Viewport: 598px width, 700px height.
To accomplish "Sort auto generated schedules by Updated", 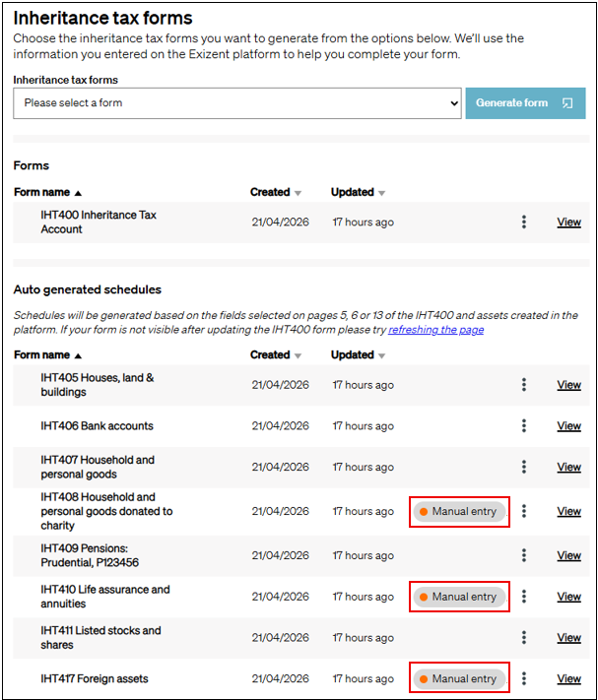I will pos(358,355).
